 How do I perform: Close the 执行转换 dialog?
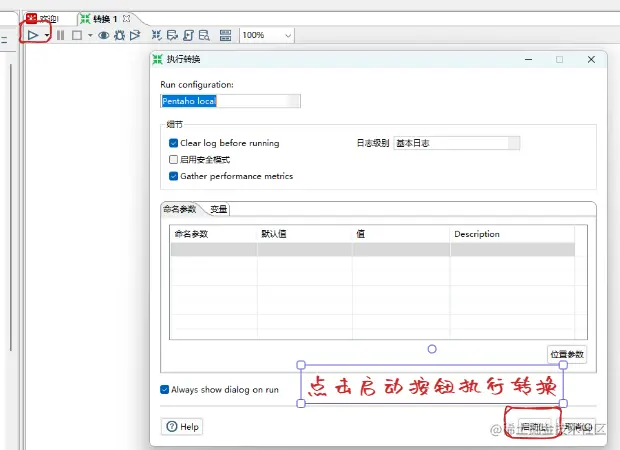tap(591, 59)
